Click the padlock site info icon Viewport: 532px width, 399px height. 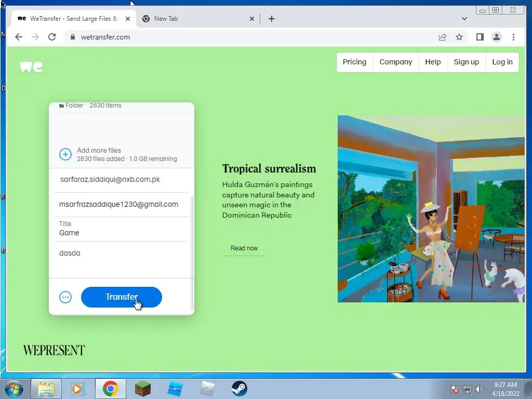(x=72, y=37)
